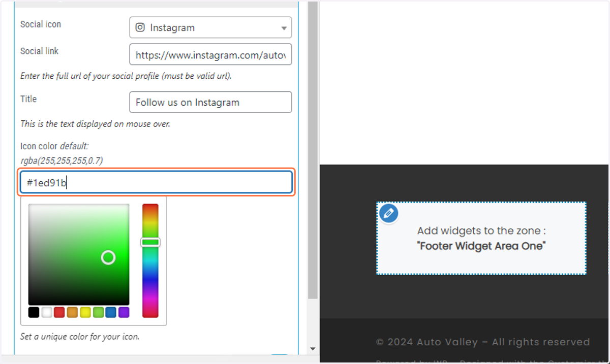The width and height of the screenshot is (610, 364).
Task: Click the 'Social link' label
Action: [39, 51]
